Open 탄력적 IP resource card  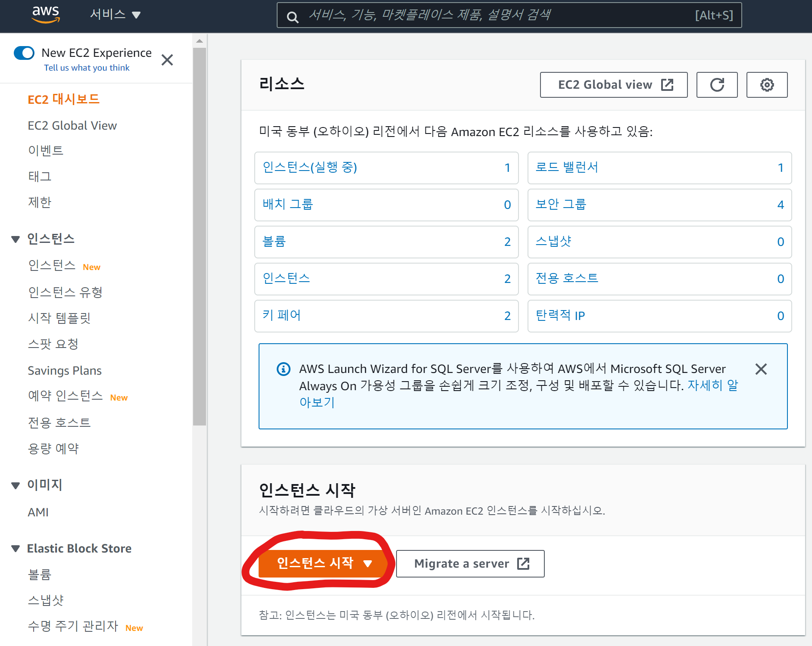pos(660,316)
